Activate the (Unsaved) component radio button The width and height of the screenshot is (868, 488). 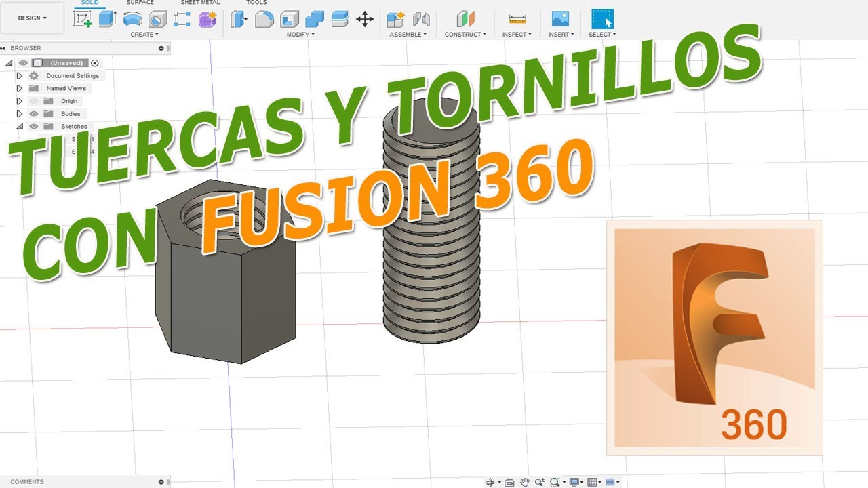click(94, 63)
